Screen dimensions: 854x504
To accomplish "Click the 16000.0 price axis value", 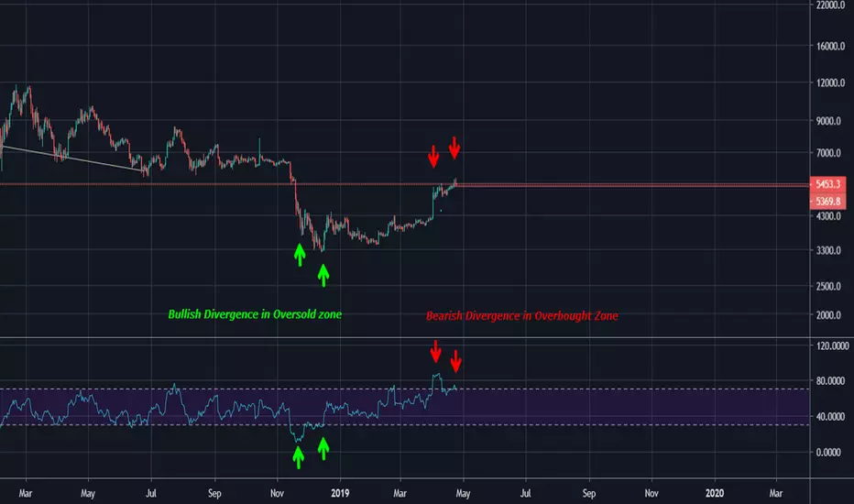I will (830, 47).
